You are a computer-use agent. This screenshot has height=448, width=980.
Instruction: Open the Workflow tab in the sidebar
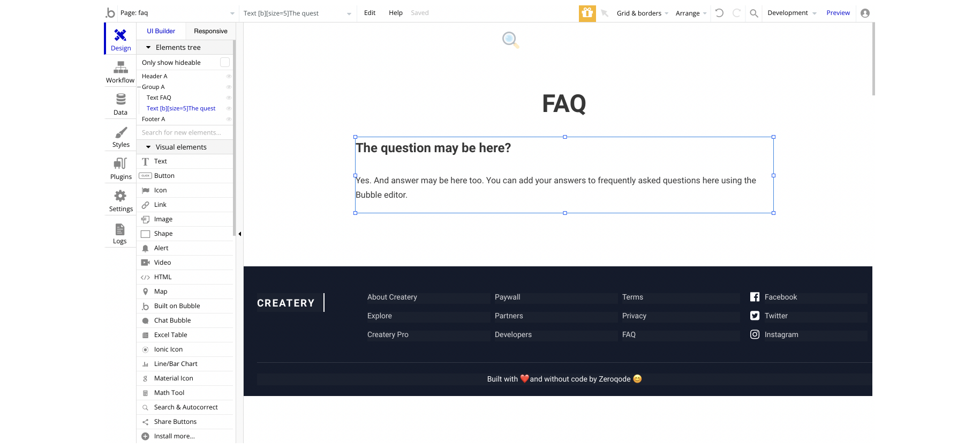pyautogui.click(x=120, y=72)
